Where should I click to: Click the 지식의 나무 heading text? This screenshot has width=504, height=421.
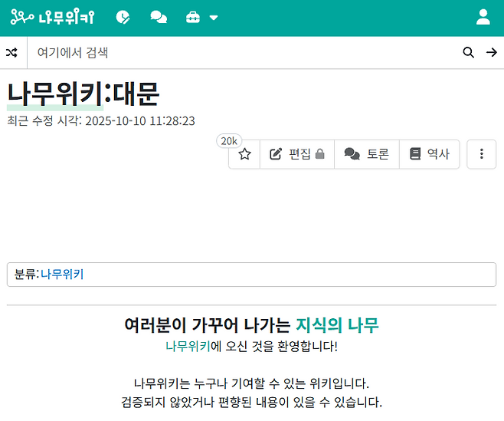[337, 325]
